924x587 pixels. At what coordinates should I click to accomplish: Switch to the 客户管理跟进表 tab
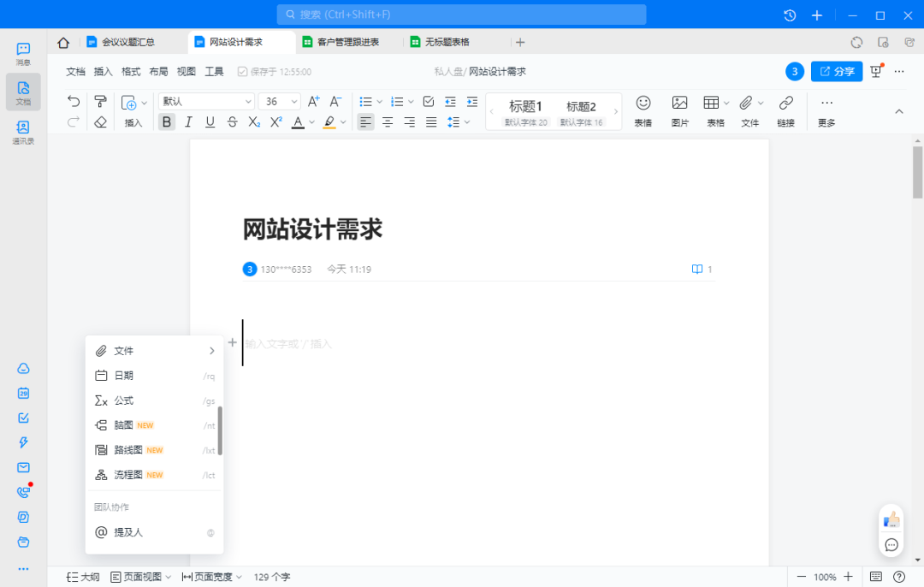click(x=347, y=42)
